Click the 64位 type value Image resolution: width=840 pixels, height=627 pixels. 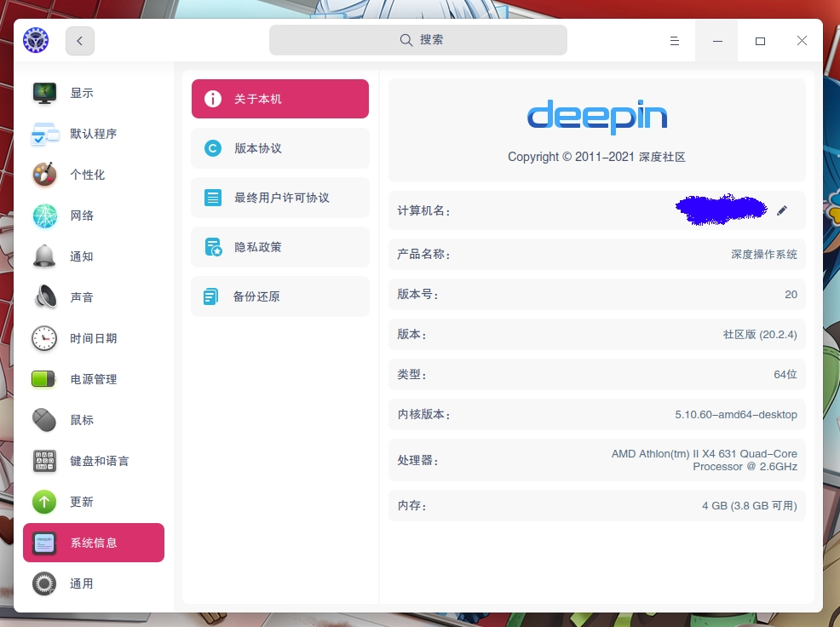[785, 375]
